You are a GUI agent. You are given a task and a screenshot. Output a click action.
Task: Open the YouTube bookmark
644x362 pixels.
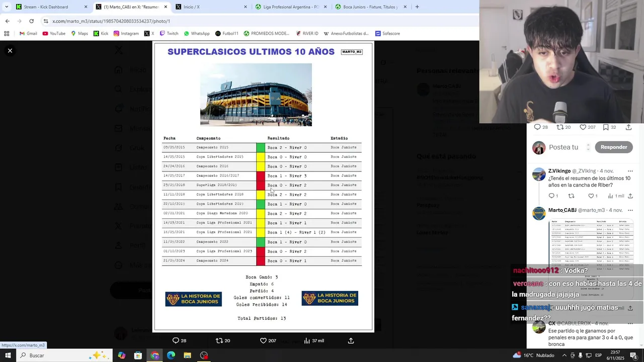(x=54, y=34)
